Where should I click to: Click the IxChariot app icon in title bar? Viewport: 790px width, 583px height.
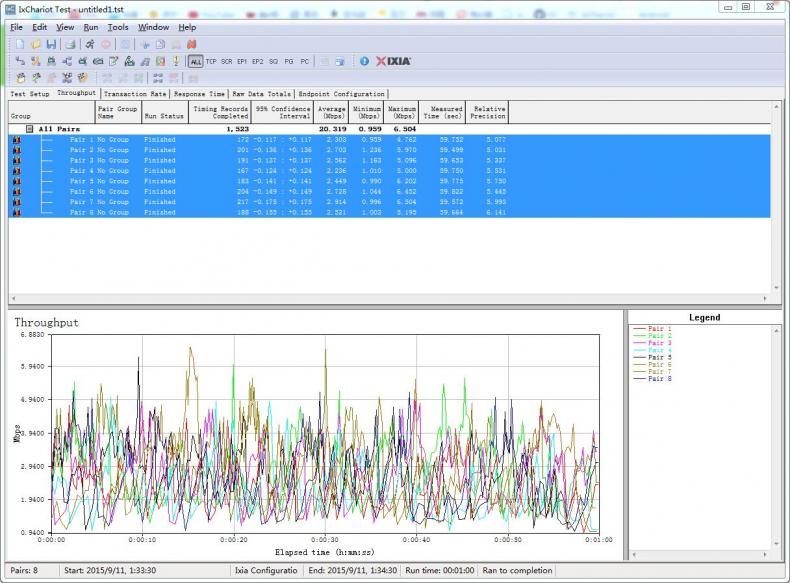pos(10,9)
